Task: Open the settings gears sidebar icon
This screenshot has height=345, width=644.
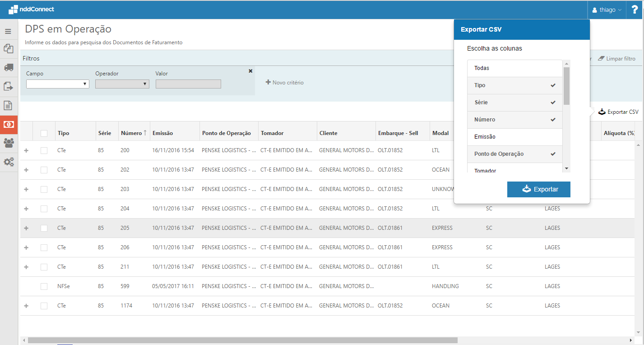Action: tap(8, 162)
